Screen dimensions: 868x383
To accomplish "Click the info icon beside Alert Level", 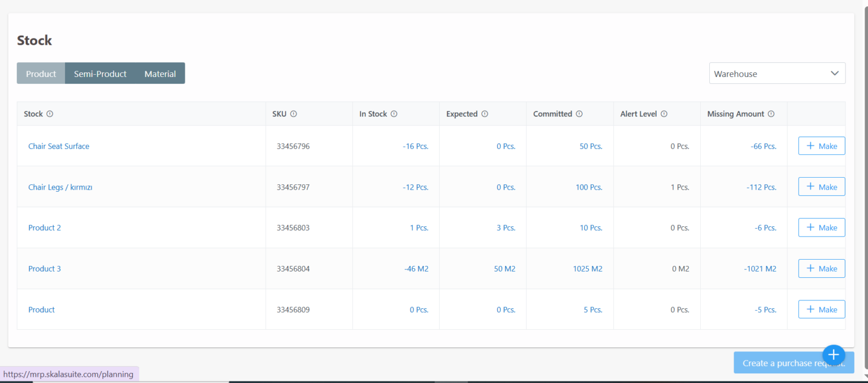I will (x=664, y=114).
